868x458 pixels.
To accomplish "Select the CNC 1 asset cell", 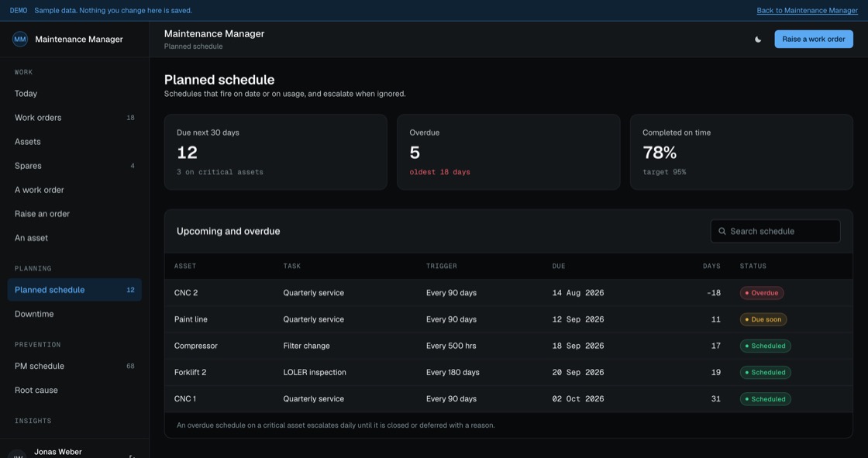I will click(185, 399).
